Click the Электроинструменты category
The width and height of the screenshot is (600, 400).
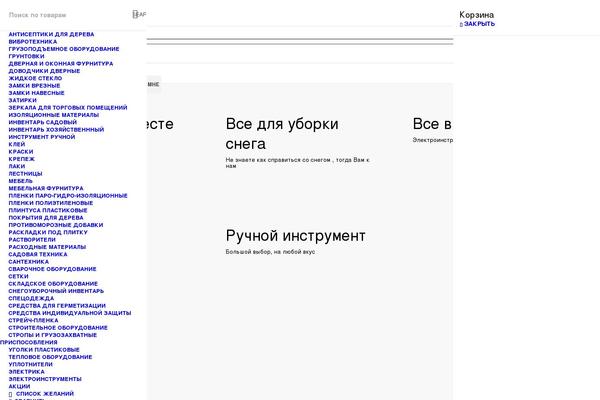click(x=45, y=379)
